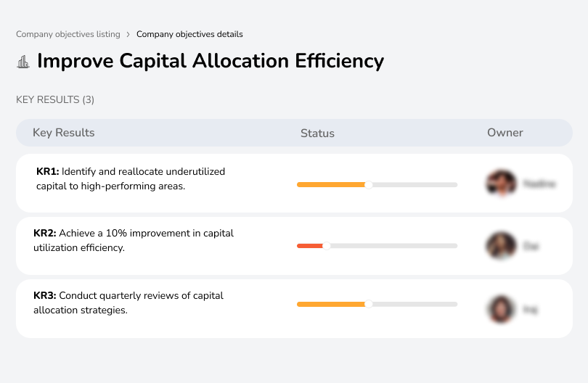Image resolution: width=588 pixels, height=383 pixels.
Task: Click the KEY RESULTS (3) section label
Action: pos(55,99)
